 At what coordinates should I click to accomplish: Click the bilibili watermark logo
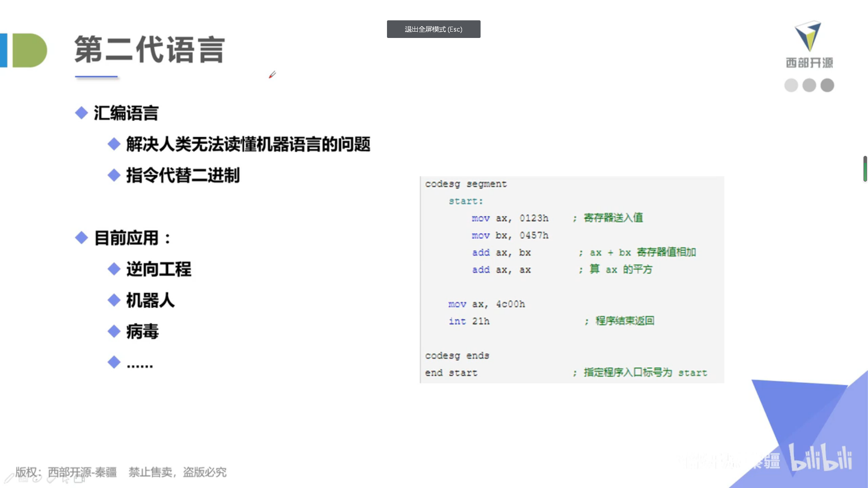[x=821, y=458]
